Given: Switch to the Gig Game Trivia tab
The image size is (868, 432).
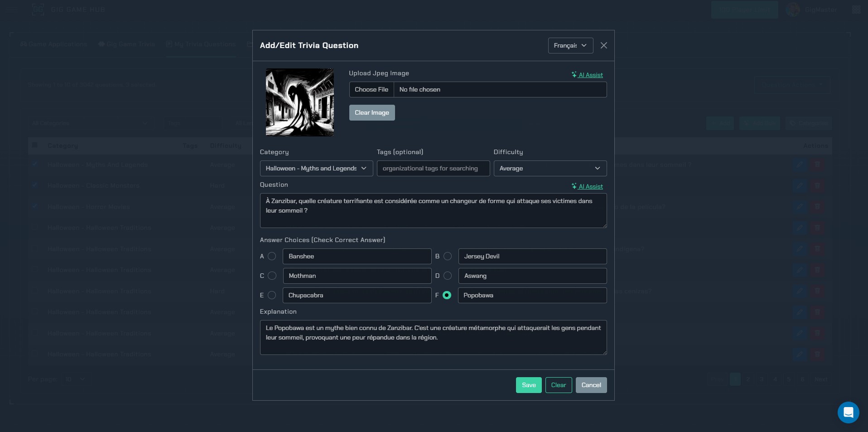Looking at the screenshot, I should [x=127, y=44].
